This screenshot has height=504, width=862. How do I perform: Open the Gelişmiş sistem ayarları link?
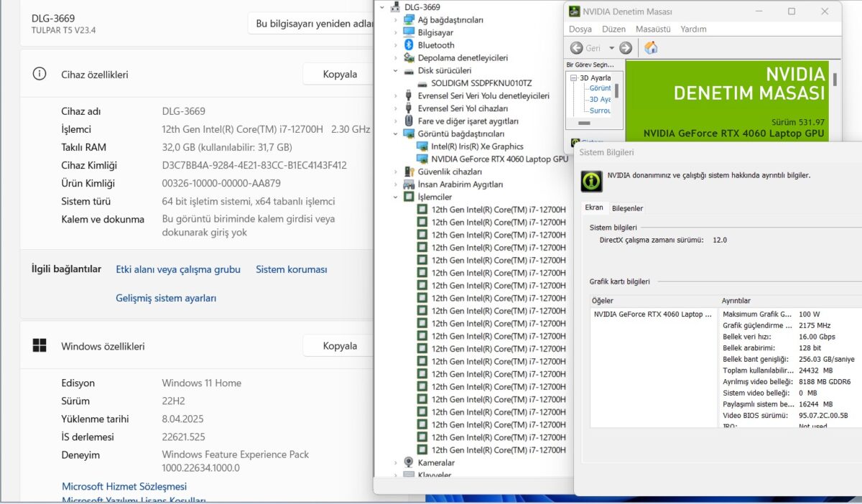pyautogui.click(x=166, y=298)
